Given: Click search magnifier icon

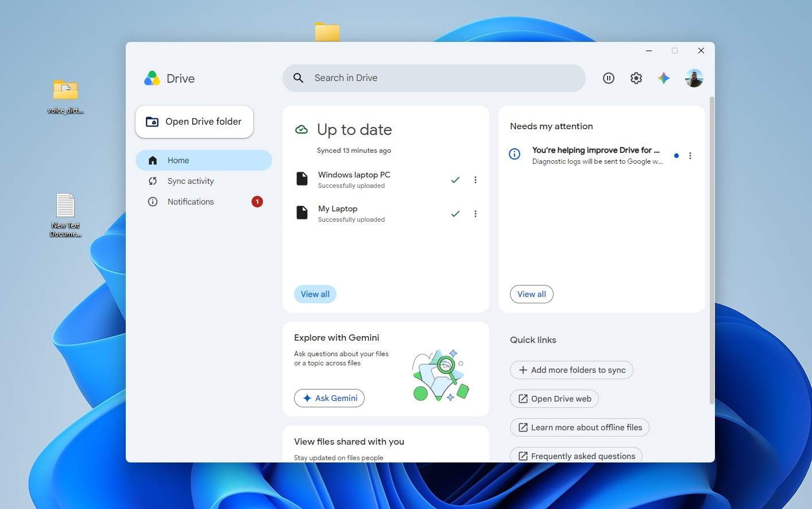Looking at the screenshot, I should coord(298,78).
